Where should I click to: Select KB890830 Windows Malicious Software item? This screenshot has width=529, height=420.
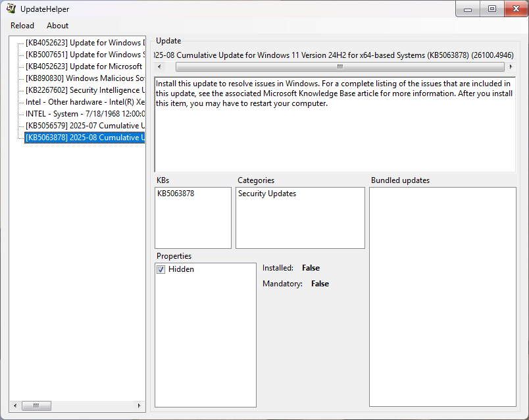click(84, 78)
